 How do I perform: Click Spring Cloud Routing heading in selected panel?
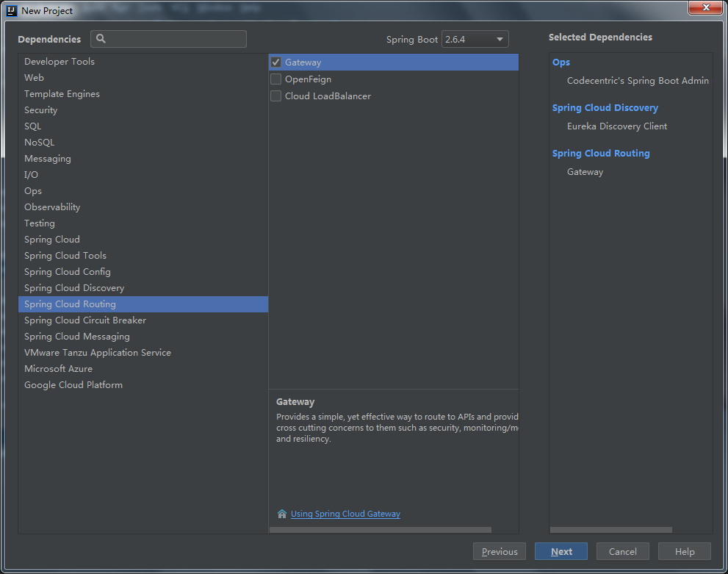(x=601, y=154)
